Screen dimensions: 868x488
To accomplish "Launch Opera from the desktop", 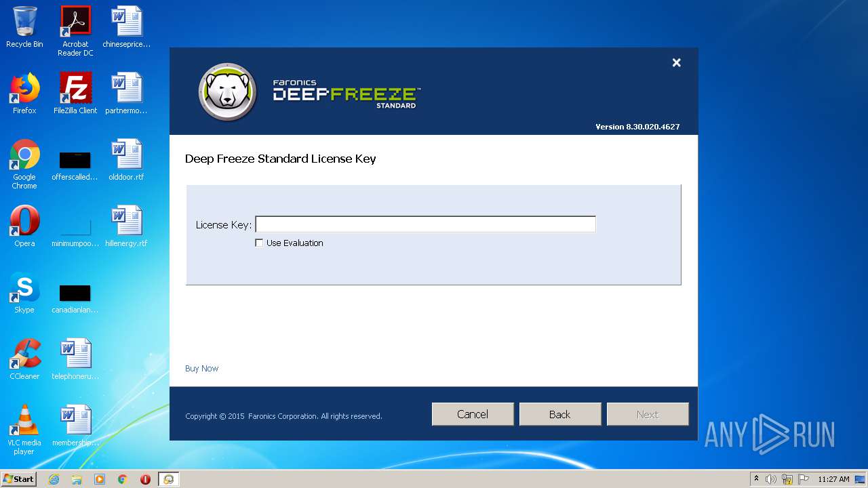I will tap(24, 226).
